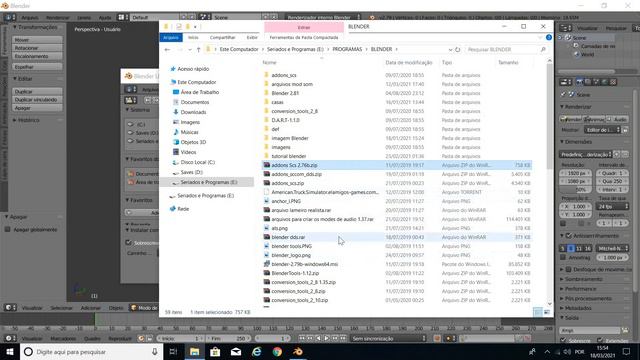Switch Explorer to details view icon
Viewport: 640px width, 360px height.
[538, 312]
